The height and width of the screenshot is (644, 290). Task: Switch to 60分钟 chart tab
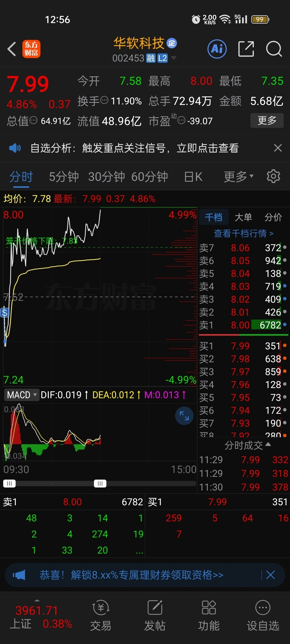point(150,177)
